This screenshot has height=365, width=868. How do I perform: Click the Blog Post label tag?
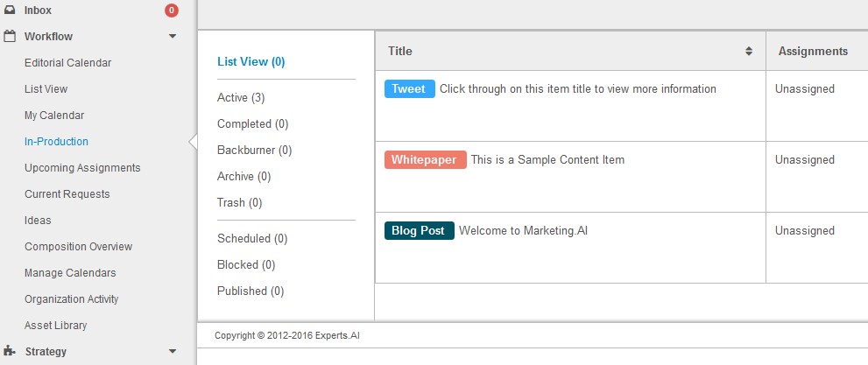[x=419, y=230]
